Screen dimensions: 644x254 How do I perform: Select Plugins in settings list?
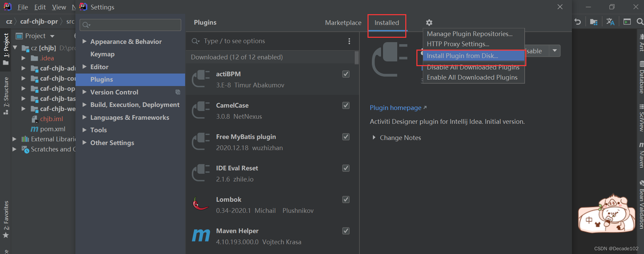pos(130,80)
